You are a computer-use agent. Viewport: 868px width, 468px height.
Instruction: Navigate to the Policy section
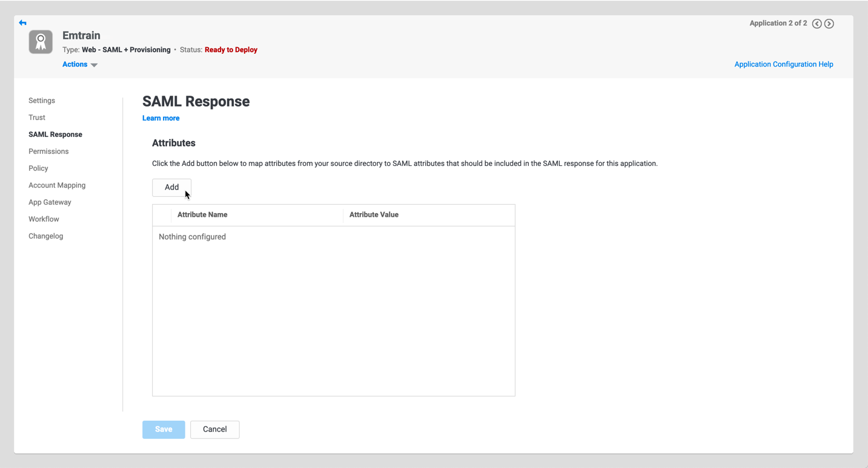[38, 168]
